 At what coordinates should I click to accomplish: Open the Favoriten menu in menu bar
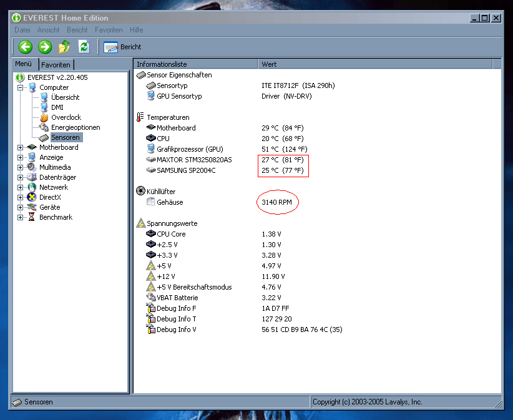click(109, 30)
